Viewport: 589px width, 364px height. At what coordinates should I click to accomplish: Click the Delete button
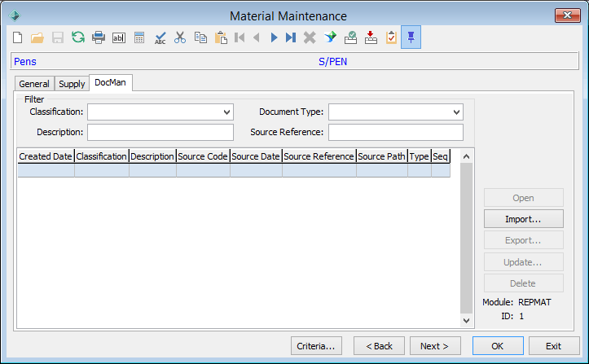[524, 283]
